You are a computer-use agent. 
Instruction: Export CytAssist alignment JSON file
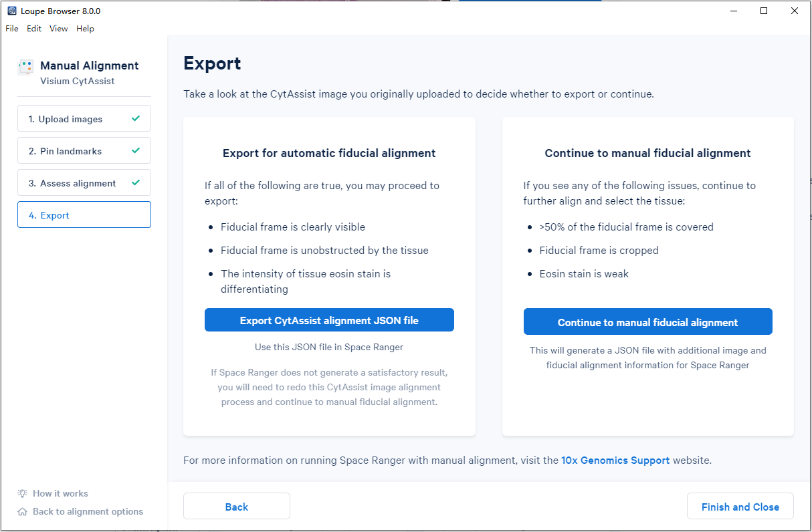329,320
